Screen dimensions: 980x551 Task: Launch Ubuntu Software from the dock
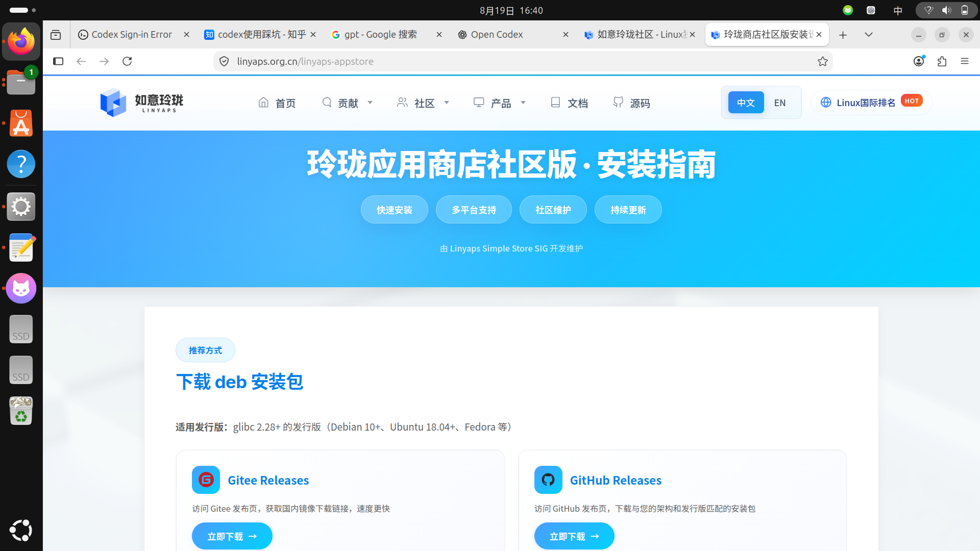pos(21,123)
